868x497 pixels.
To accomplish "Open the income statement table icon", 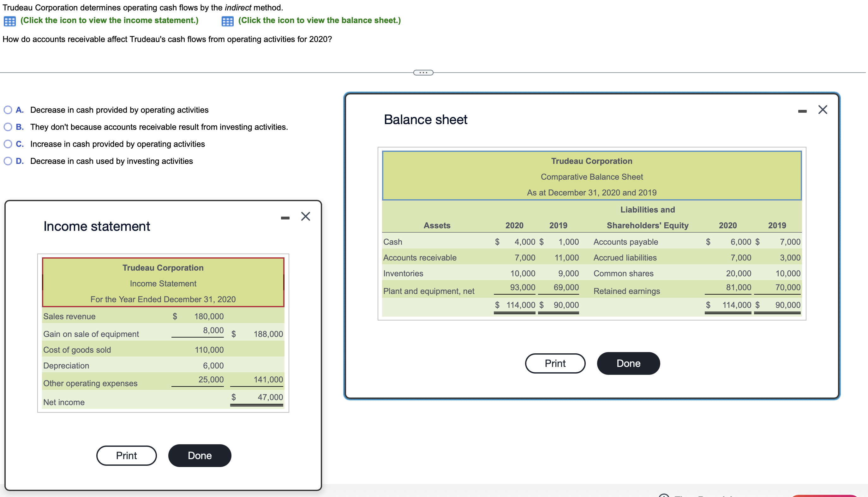I will pos(9,21).
